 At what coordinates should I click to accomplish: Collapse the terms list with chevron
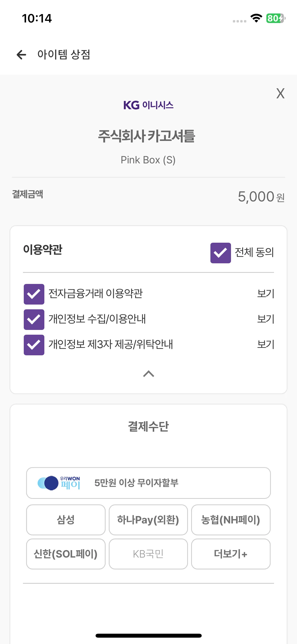click(x=149, y=374)
